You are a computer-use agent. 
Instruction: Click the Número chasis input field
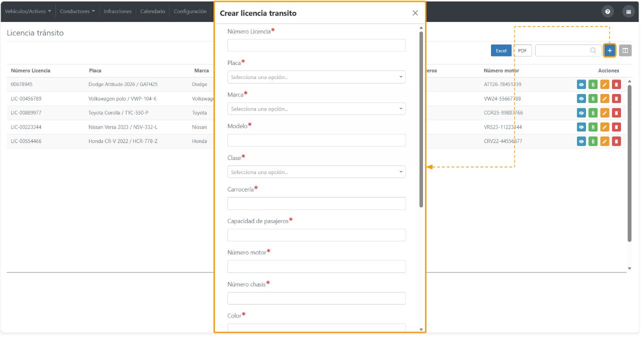[x=316, y=298]
